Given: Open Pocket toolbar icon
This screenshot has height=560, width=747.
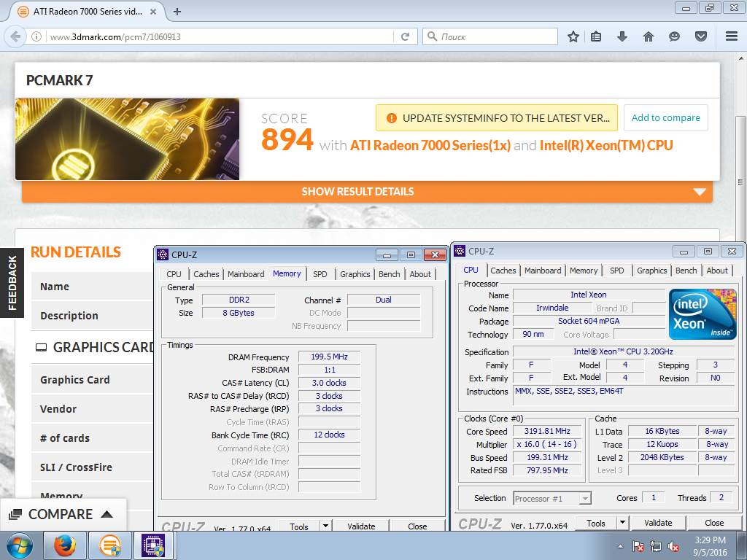Looking at the screenshot, I should tap(701, 36).
